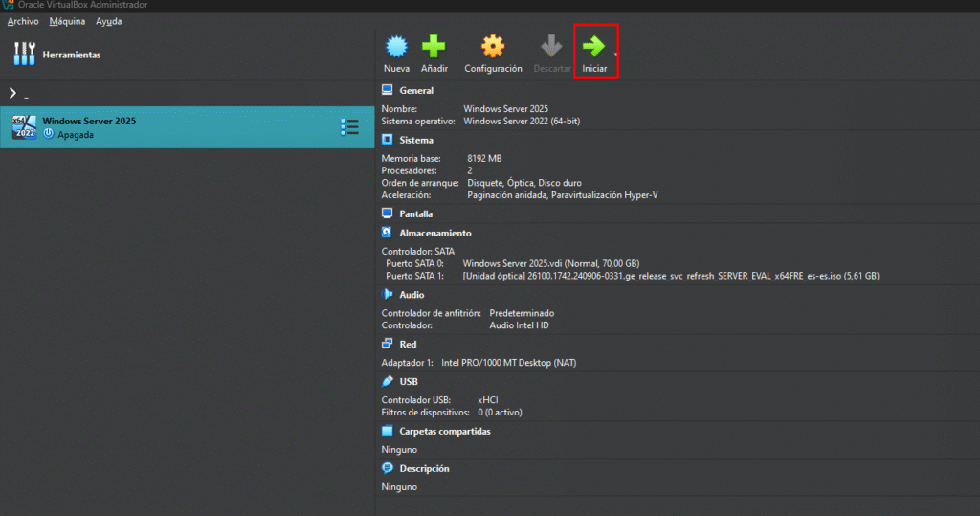This screenshot has width=980, height=516.
Task: Click 'Paginación anidada, Paravirtualización Hyper-V' text
Action: 563,195
